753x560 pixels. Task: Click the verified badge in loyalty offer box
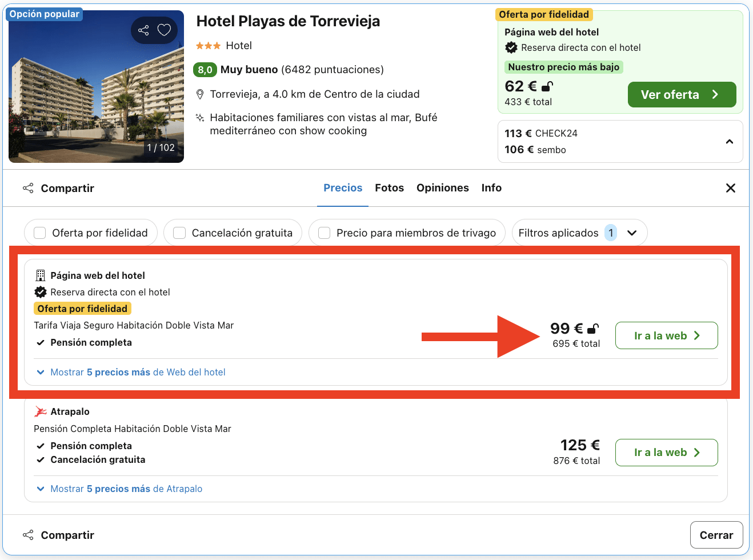[511, 47]
